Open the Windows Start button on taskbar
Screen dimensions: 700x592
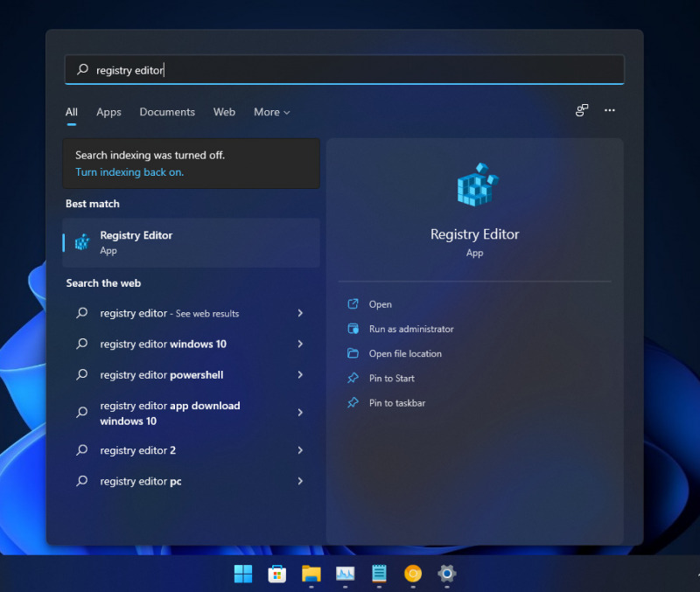[x=243, y=574]
